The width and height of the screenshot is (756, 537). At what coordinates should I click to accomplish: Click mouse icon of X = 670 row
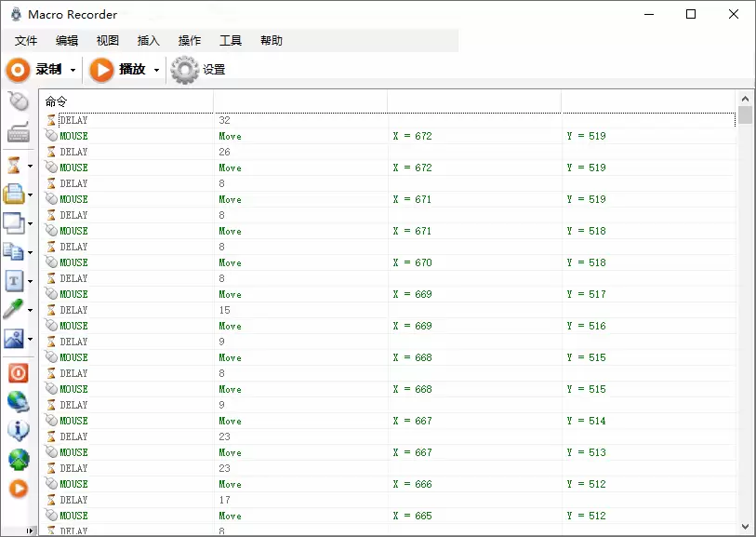click(x=51, y=262)
